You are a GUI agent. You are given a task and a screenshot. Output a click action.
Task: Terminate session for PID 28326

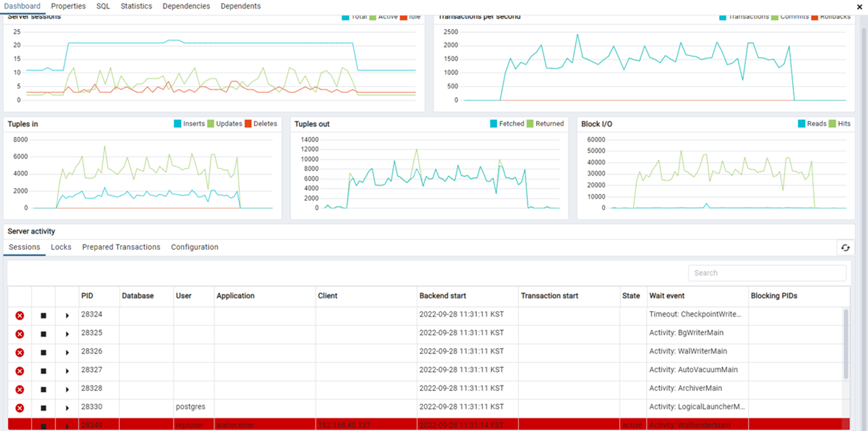pos(20,352)
